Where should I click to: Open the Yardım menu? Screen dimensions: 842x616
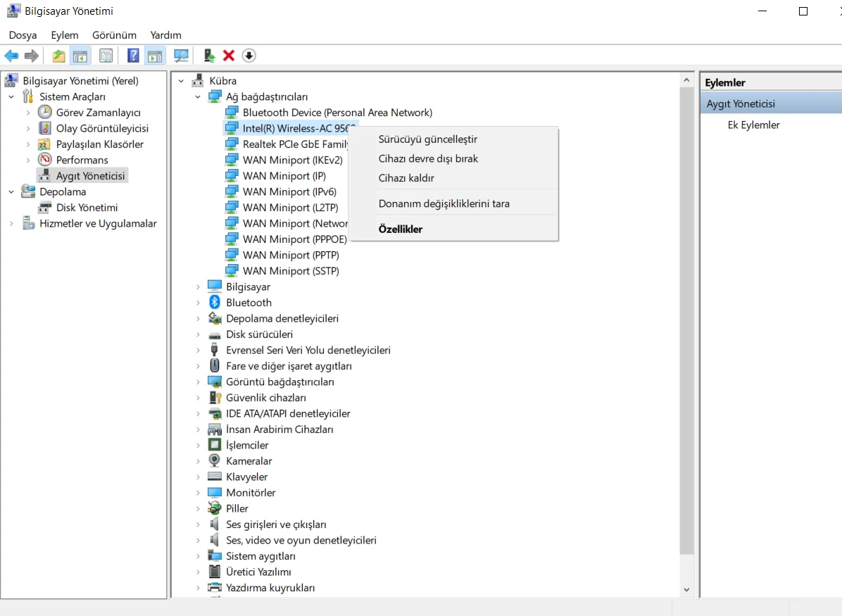click(x=166, y=35)
